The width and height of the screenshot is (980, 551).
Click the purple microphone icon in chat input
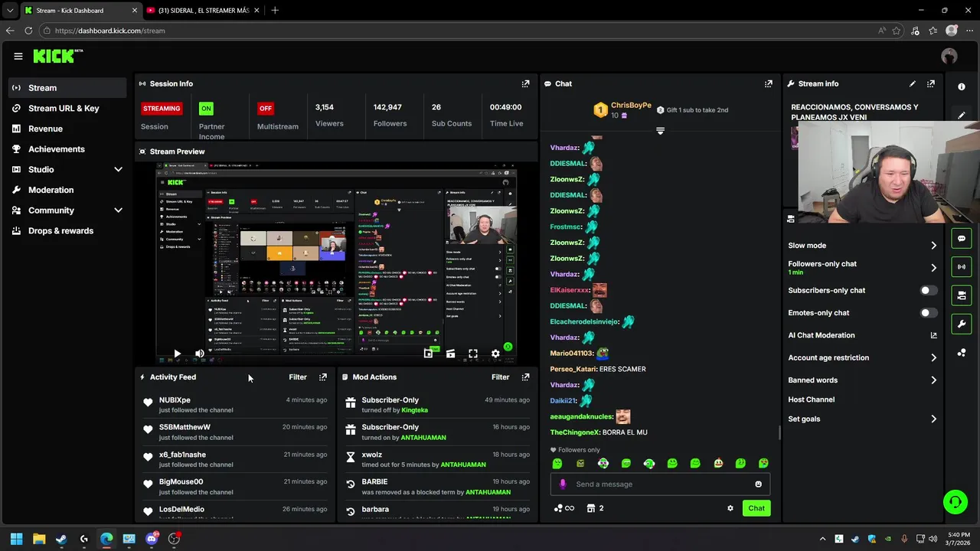point(563,484)
